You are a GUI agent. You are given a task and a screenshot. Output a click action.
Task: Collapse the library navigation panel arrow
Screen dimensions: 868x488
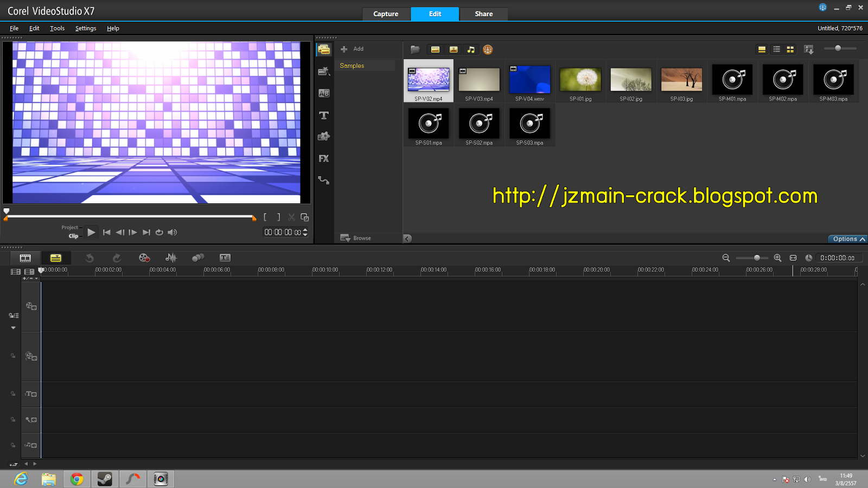coord(407,238)
